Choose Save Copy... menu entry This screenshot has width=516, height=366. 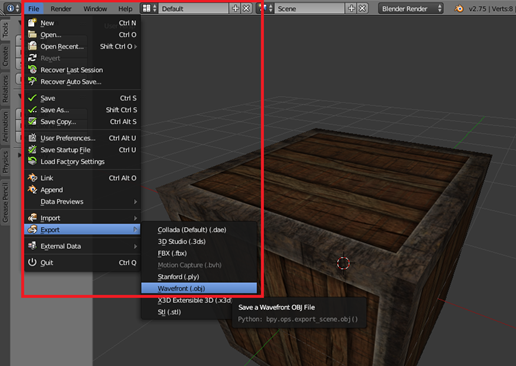pos(82,121)
